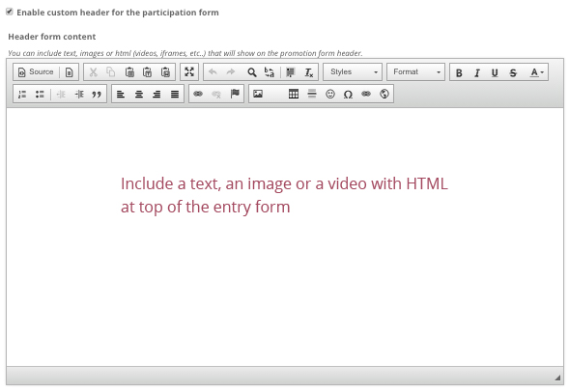Toggle underline formatting
This screenshot has width=569, height=392.
(x=495, y=72)
